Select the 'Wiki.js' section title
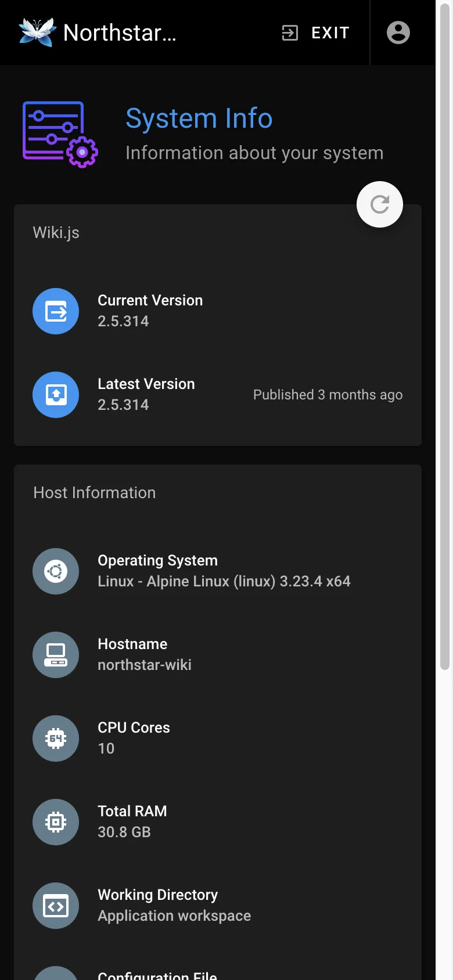The height and width of the screenshot is (980, 453). (56, 233)
